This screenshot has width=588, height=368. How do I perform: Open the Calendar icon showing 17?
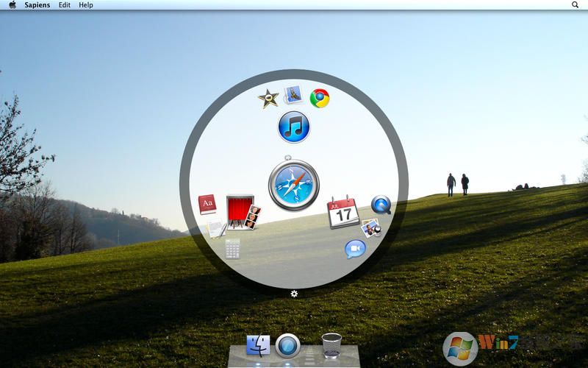[343, 212]
